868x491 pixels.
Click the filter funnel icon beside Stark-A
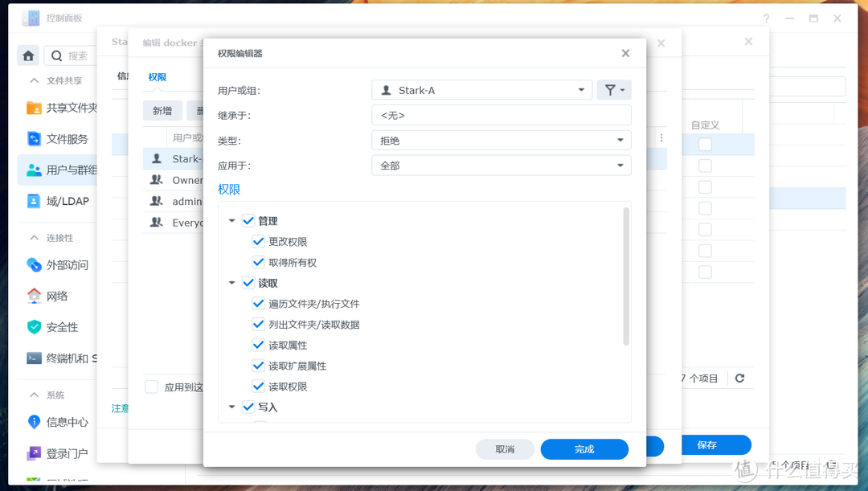[x=614, y=89]
